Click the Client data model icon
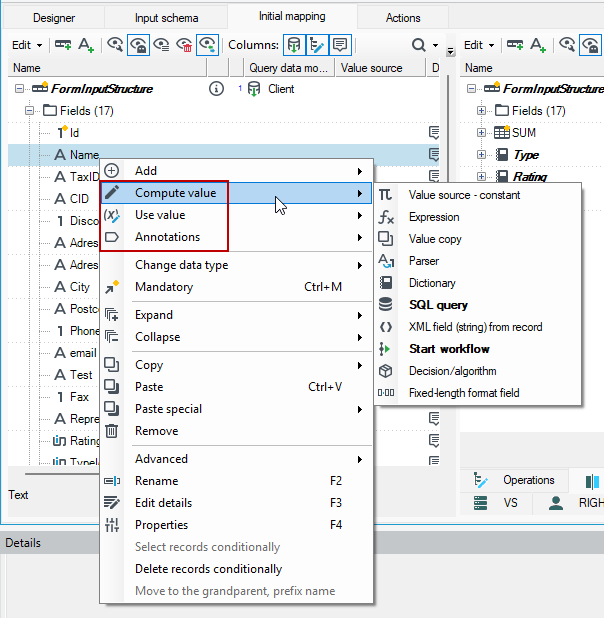The height and width of the screenshot is (618, 604). [254, 89]
